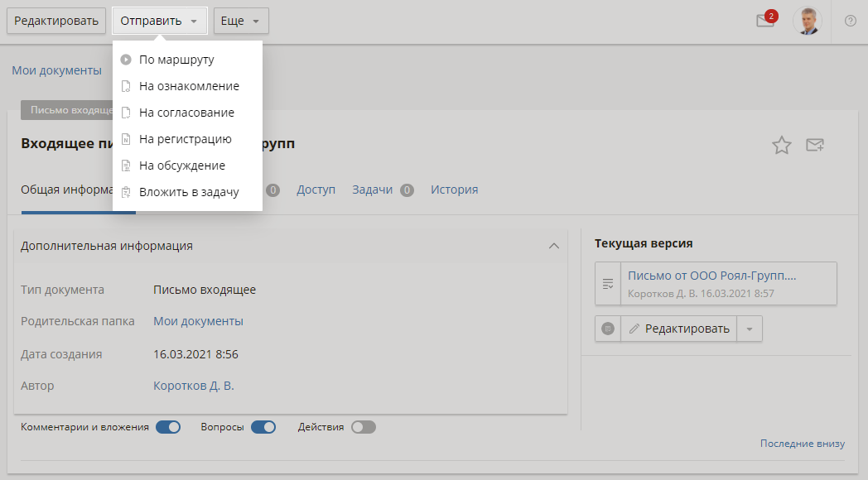This screenshot has height=480, width=868.
Task: Click the Задачи counter badge 0
Action: point(407,190)
